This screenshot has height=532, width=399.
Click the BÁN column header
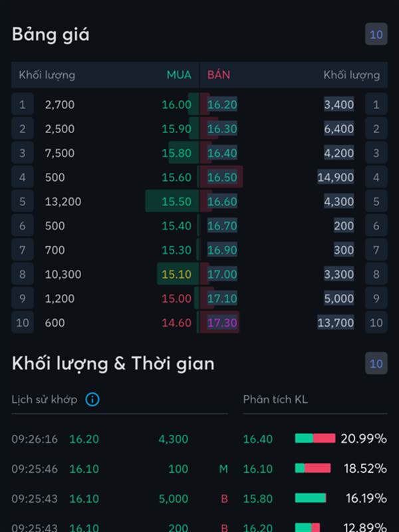coord(219,74)
